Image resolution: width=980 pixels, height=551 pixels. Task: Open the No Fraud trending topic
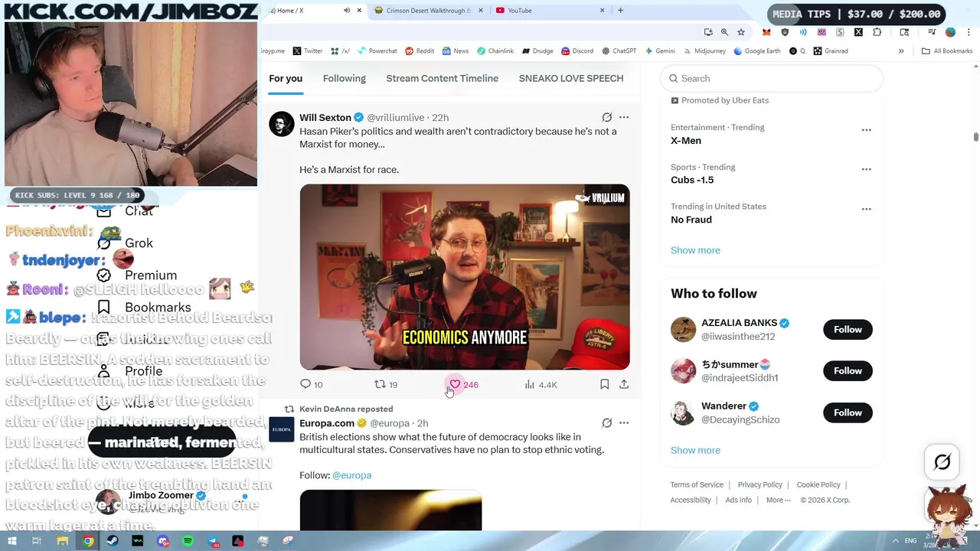click(x=691, y=220)
